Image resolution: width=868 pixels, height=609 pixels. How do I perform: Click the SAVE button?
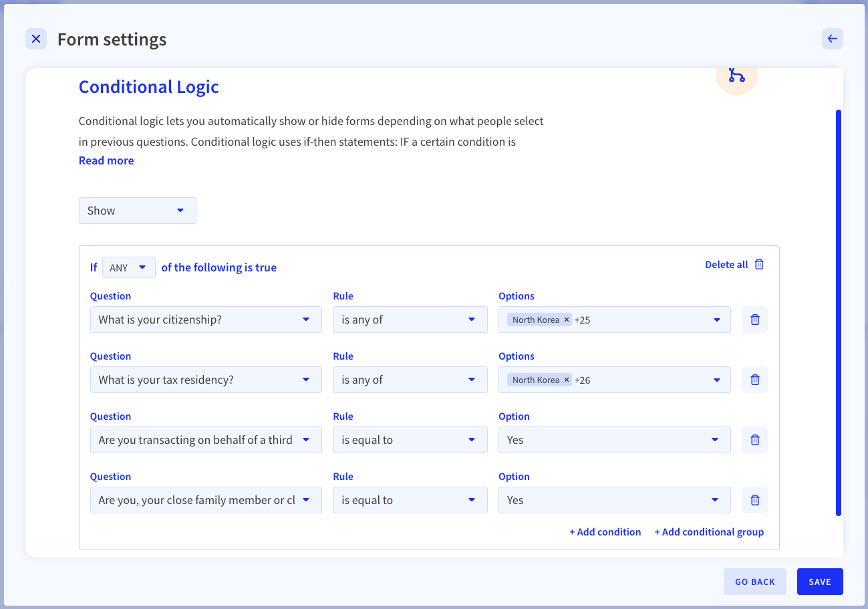[x=820, y=582]
